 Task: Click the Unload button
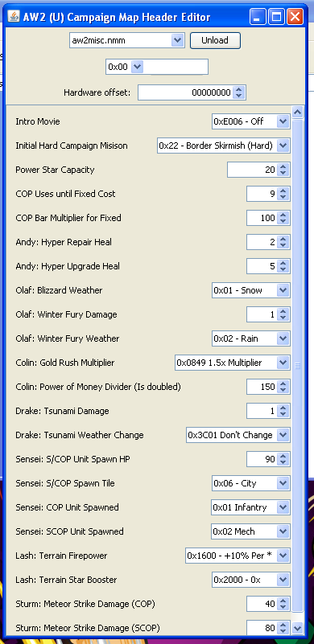(215, 40)
